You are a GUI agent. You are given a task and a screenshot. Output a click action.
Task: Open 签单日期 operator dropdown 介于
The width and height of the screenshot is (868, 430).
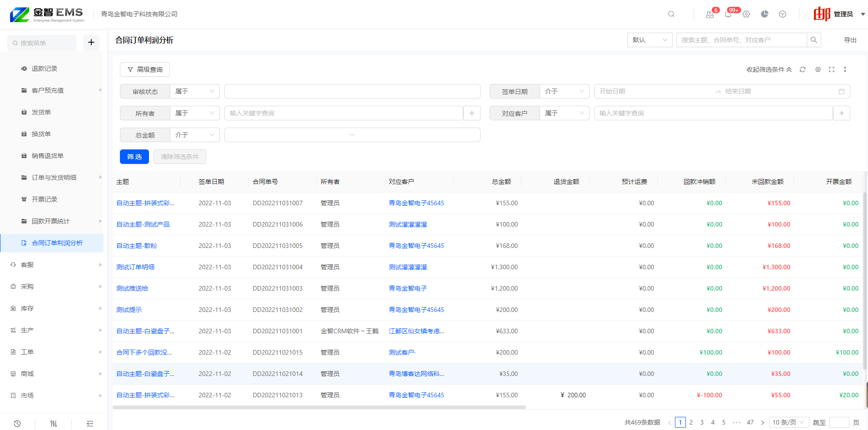point(565,91)
